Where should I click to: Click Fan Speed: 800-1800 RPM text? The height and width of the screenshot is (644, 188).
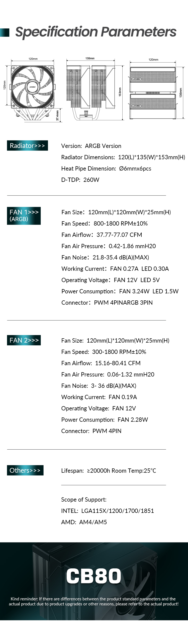(105, 224)
